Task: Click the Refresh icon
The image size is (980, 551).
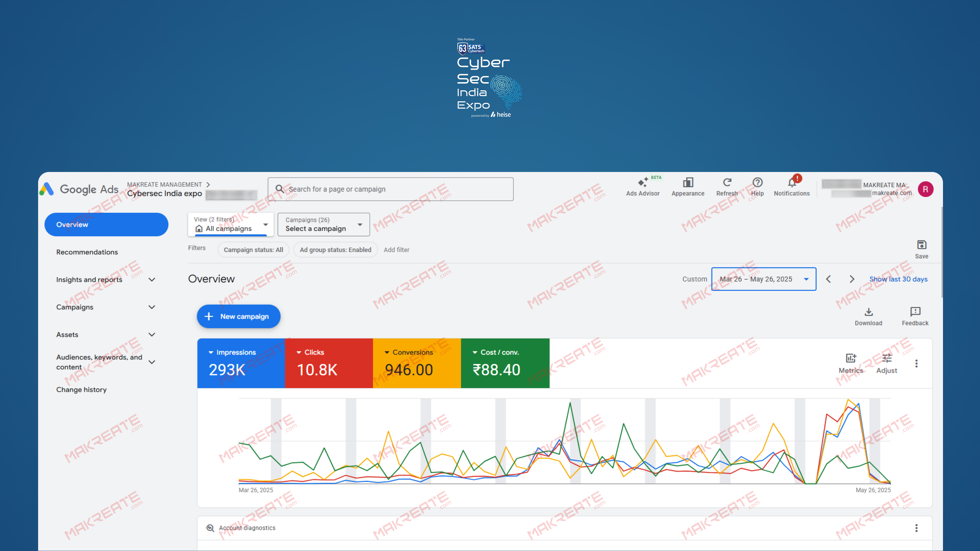Action: click(727, 183)
